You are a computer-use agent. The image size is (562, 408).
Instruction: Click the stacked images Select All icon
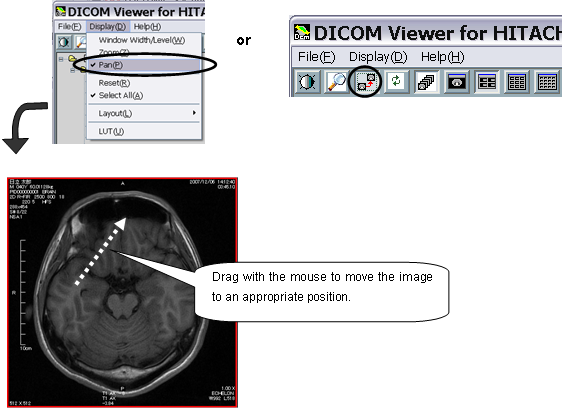(x=426, y=82)
